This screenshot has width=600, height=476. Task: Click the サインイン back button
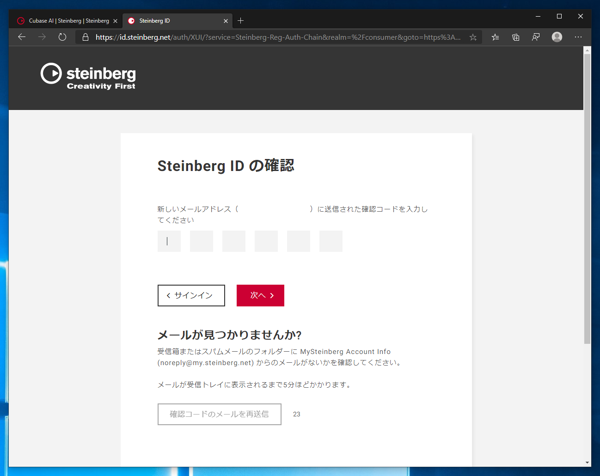(191, 295)
